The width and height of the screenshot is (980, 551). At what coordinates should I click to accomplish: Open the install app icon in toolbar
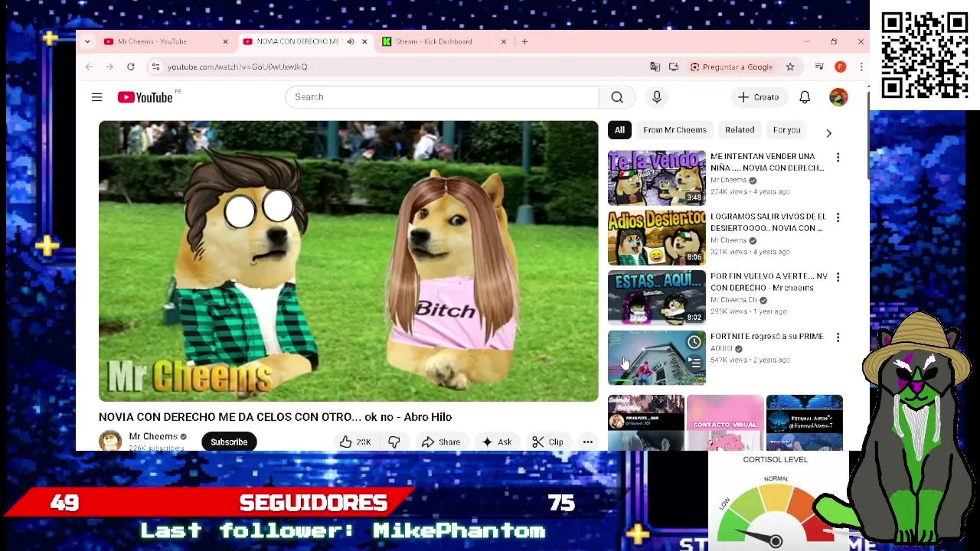pyautogui.click(x=674, y=67)
